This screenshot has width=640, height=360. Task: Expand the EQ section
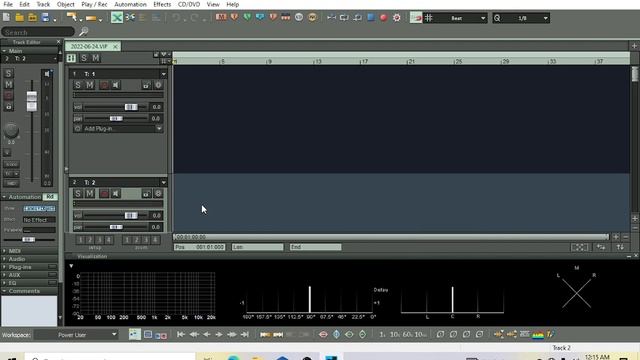point(4,283)
